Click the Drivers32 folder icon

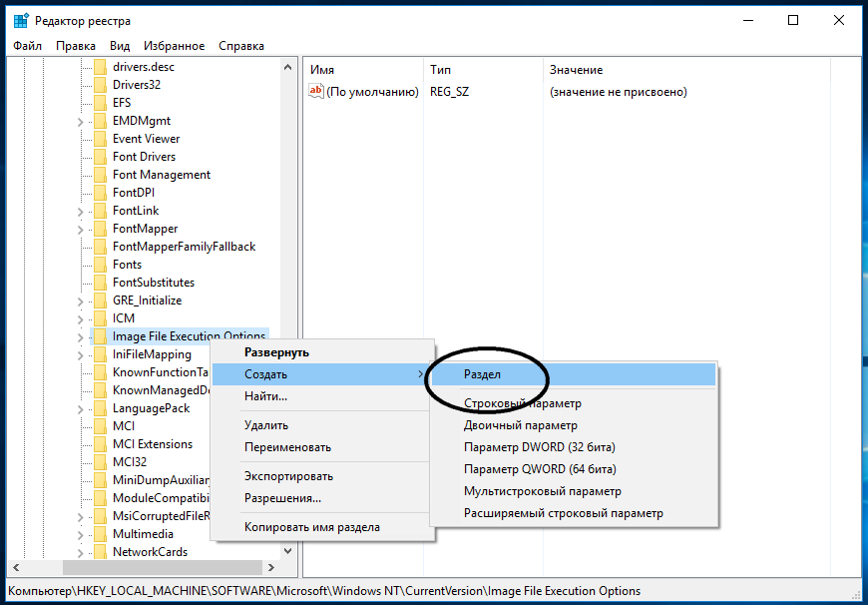(x=100, y=85)
